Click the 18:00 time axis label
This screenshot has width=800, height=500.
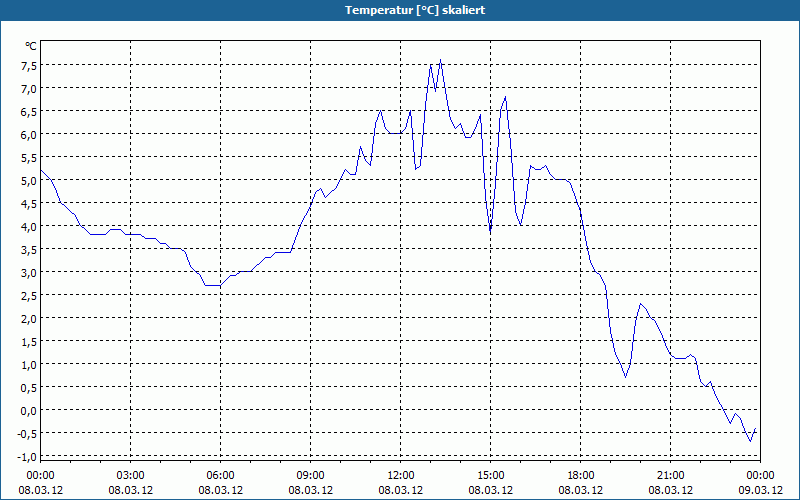pos(581,476)
